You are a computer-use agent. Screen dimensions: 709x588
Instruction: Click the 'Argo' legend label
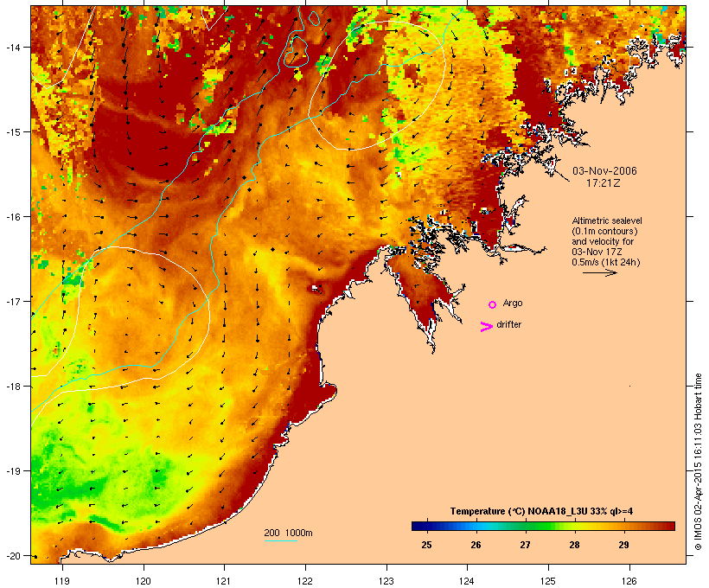513,303
